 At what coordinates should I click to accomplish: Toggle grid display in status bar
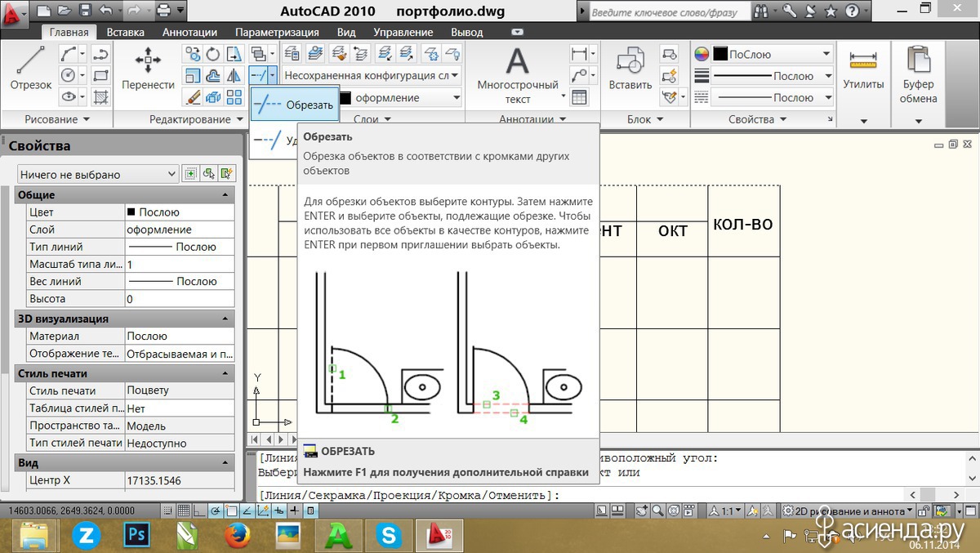[185, 511]
